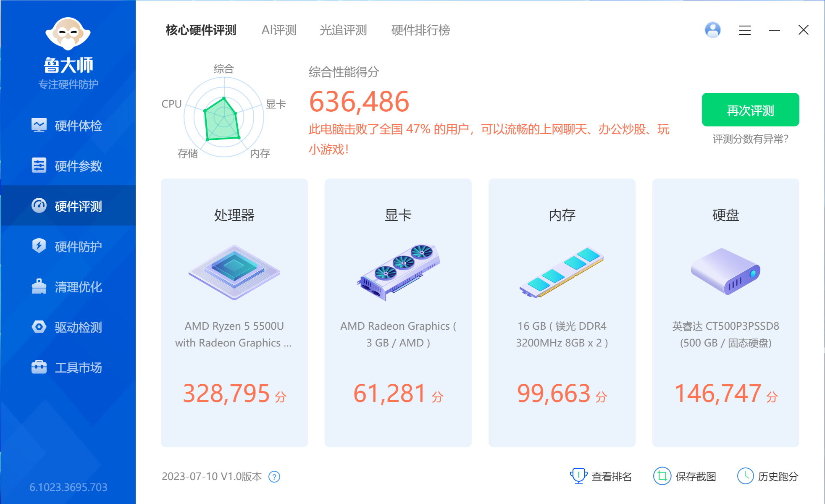Screen dimensions: 825x504
Task: Click the 硬件防护 shield icon in sidebar
Action: click(x=39, y=246)
